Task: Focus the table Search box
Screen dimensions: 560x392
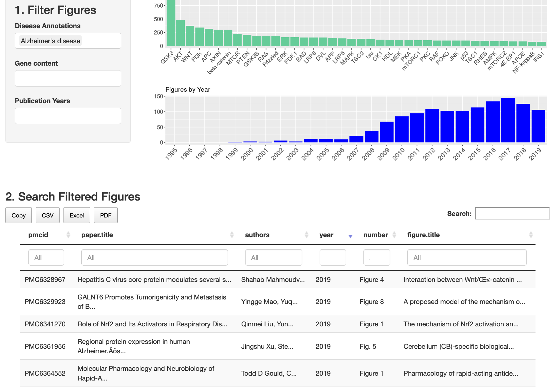Action: (x=512, y=214)
